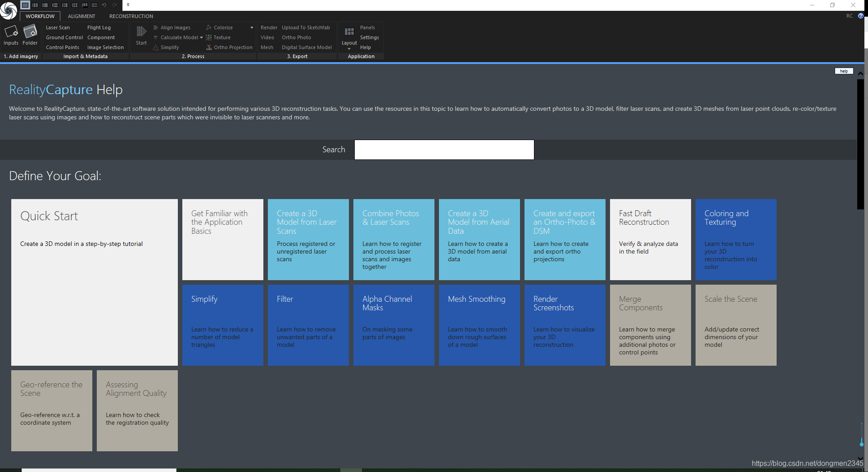This screenshot has width=868, height=472.
Task: Expand the Calculate Model dropdown arrow
Action: click(201, 38)
